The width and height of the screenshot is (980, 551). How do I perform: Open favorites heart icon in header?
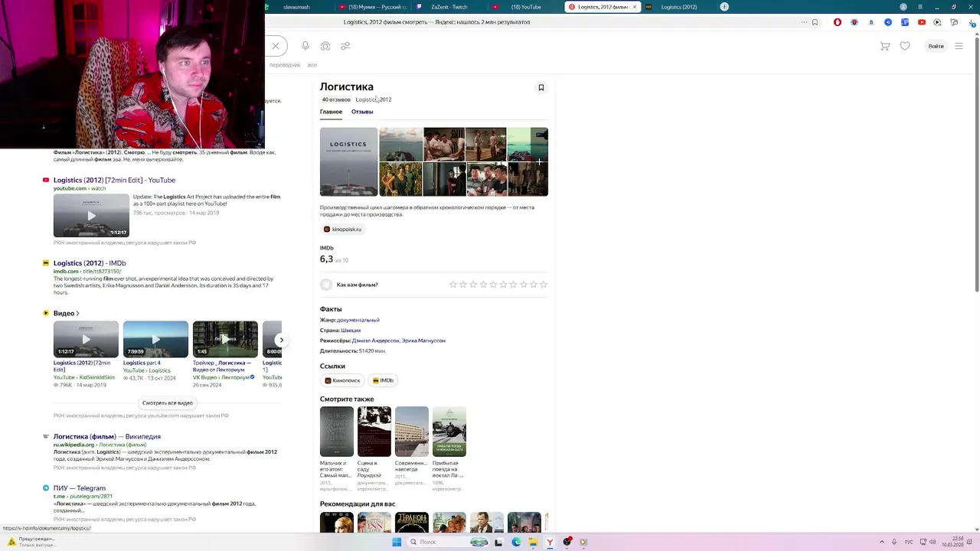click(x=905, y=46)
